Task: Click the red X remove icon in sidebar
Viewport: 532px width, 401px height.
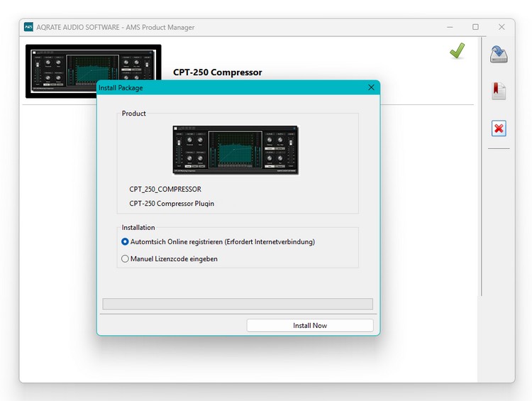Action: (x=499, y=128)
